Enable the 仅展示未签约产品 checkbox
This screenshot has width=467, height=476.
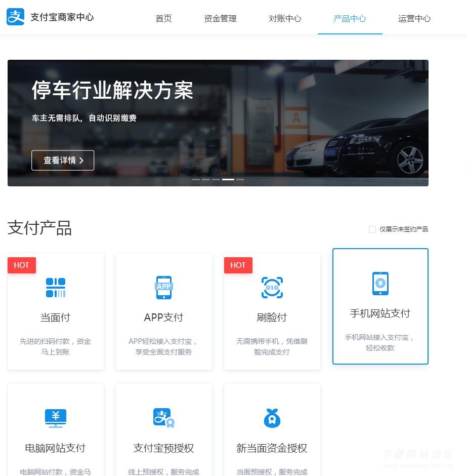tap(372, 229)
